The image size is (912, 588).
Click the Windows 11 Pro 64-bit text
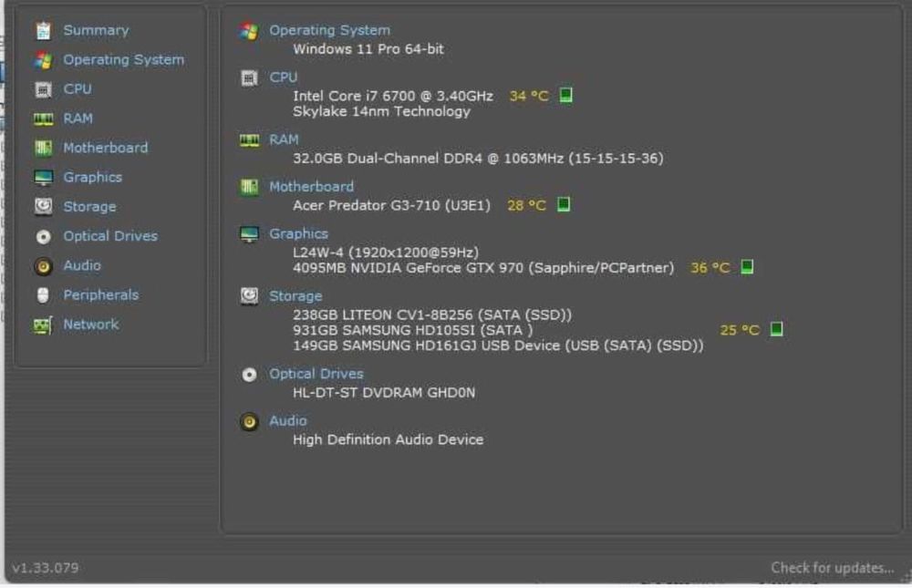coord(368,49)
